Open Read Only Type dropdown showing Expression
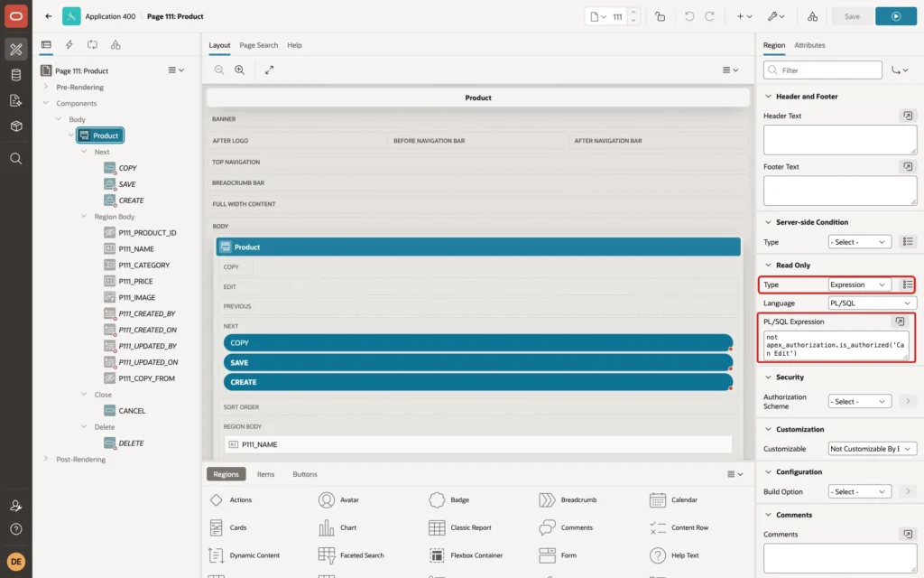This screenshot has height=578, width=924. pyautogui.click(x=859, y=284)
